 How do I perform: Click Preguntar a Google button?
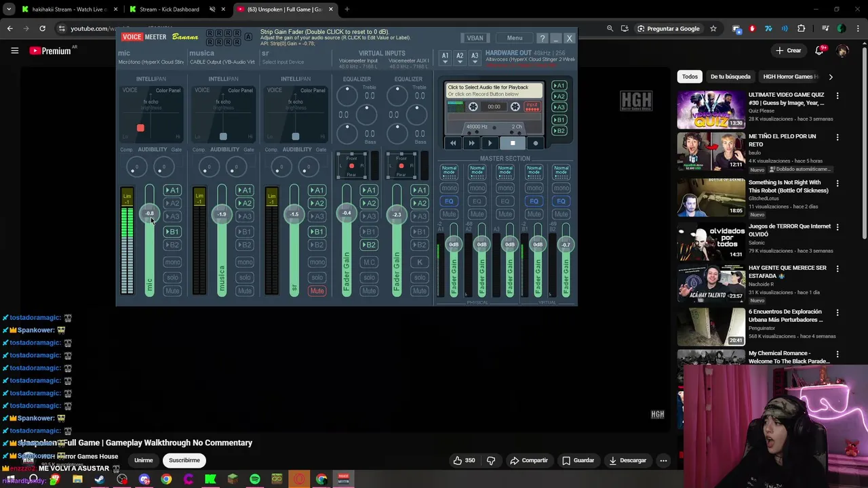(668, 28)
